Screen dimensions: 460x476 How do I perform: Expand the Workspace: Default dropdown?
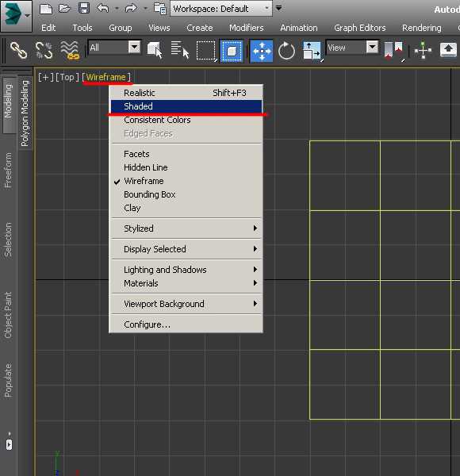tap(221, 9)
